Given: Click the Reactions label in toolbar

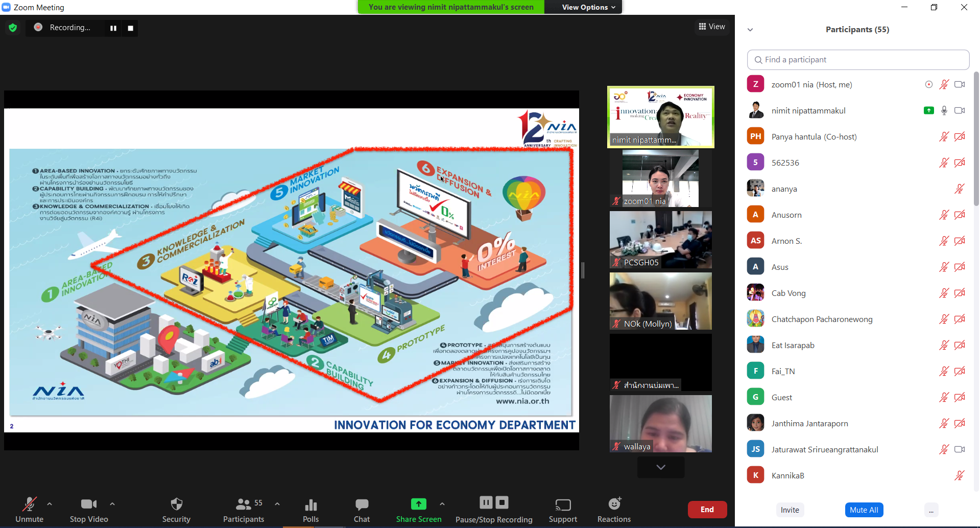Looking at the screenshot, I should [614, 519].
